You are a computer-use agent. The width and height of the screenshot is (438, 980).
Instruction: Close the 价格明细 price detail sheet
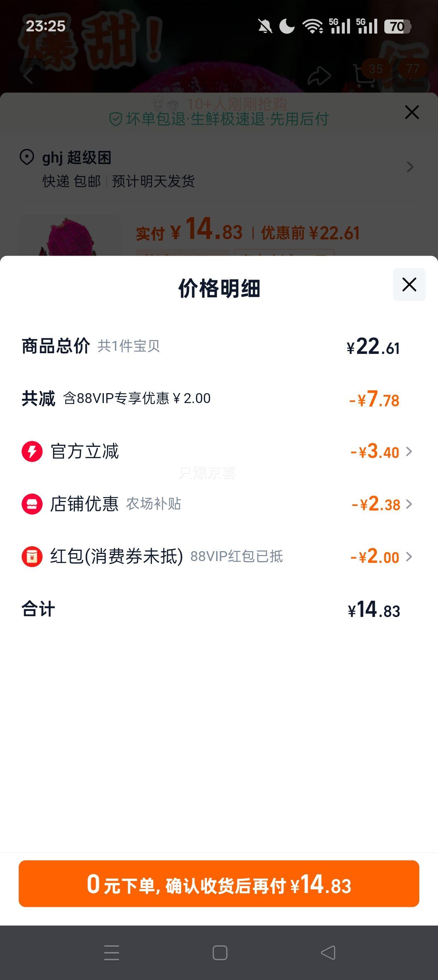[409, 285]
